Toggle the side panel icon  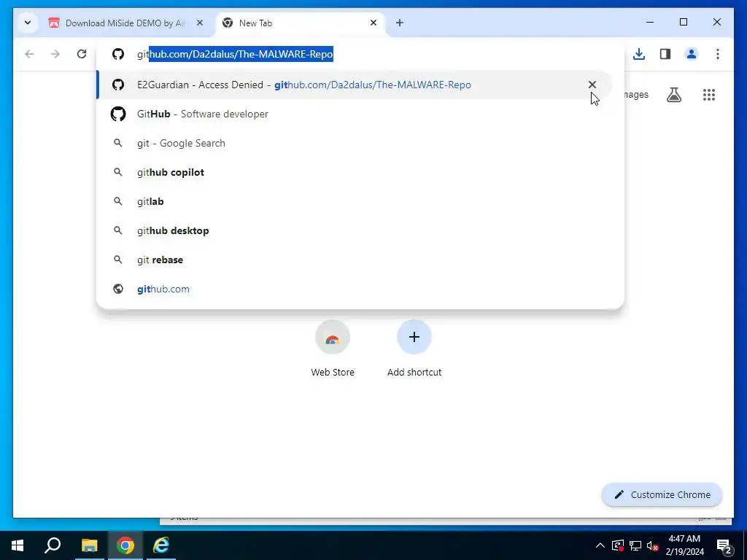pyautogui.click(x=665, y=54)
